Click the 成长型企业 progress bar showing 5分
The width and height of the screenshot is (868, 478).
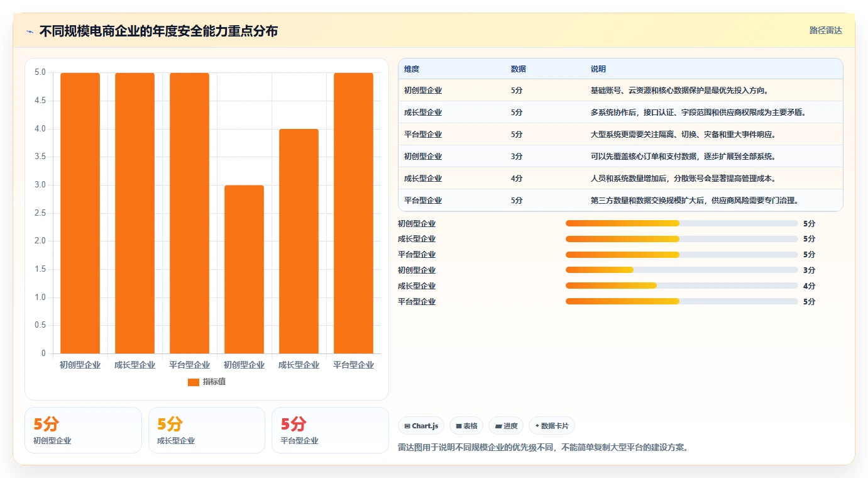point(682,239)
